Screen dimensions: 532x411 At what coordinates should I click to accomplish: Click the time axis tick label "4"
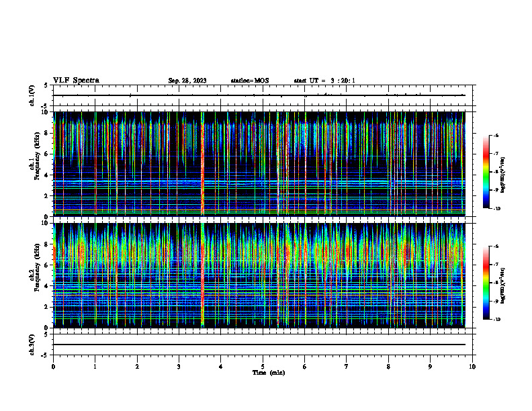point(220,367)
